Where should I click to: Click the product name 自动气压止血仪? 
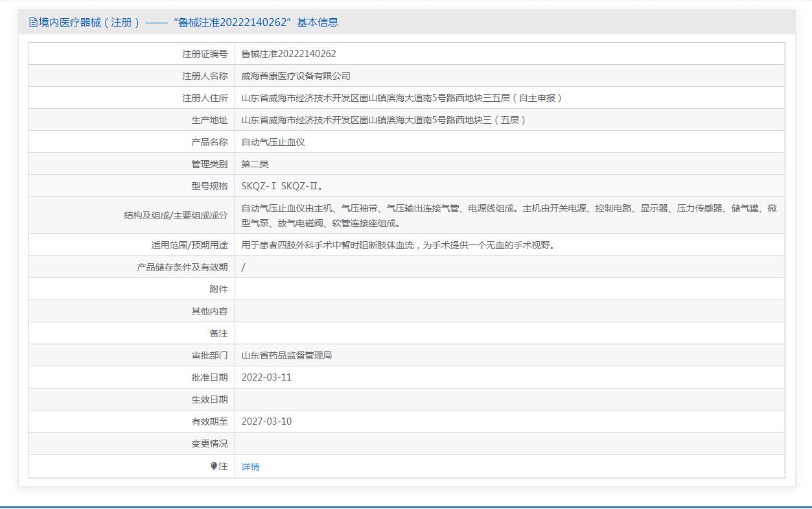click(x=273, y=142)
